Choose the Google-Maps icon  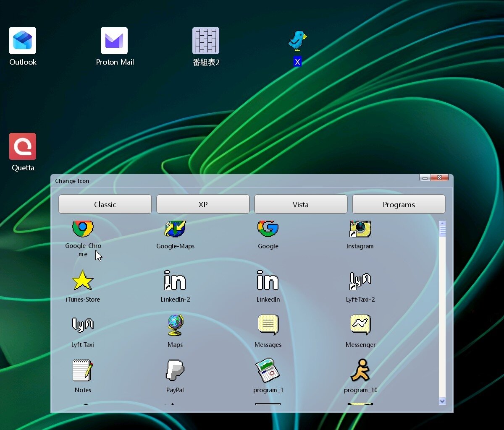pyautogui.click(x=175, y=229)
